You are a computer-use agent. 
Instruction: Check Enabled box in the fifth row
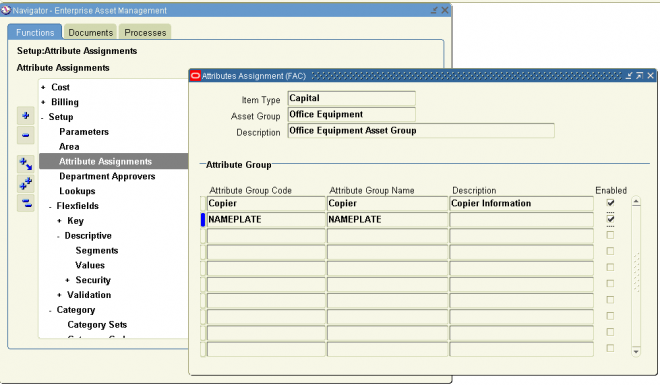tap(610, 267)
